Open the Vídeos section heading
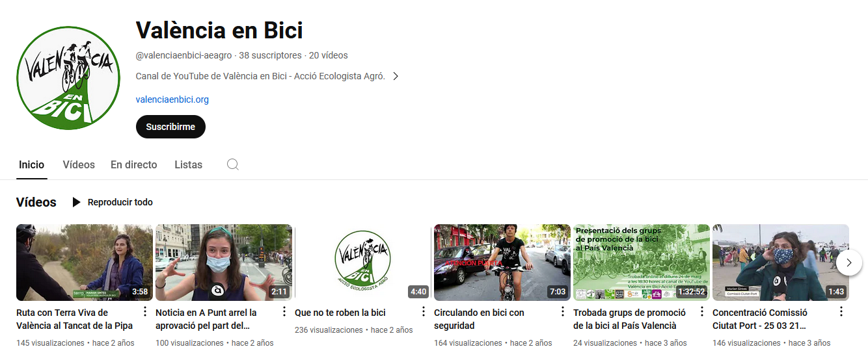This screenshot has height=362, width=868. click(x=36, y=202)
